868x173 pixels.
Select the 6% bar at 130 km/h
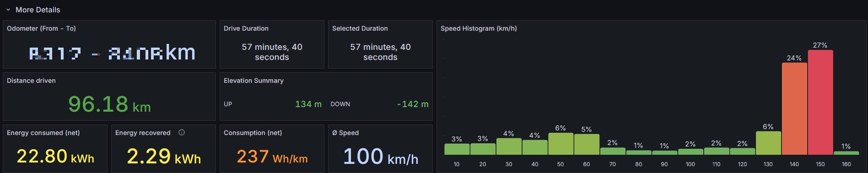768,143
